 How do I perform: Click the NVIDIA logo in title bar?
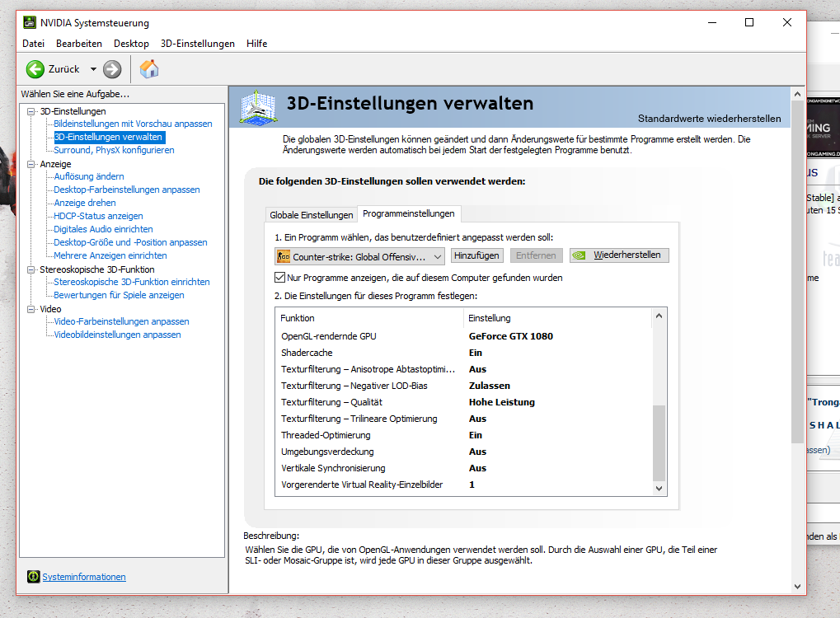pyautogui.click(x=30, y=22)
